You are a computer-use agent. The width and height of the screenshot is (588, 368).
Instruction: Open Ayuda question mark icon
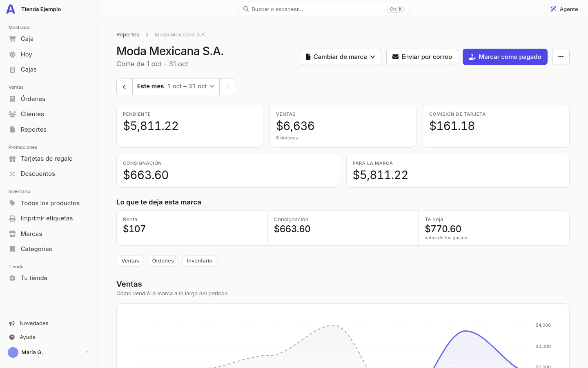tap(12, 337)
